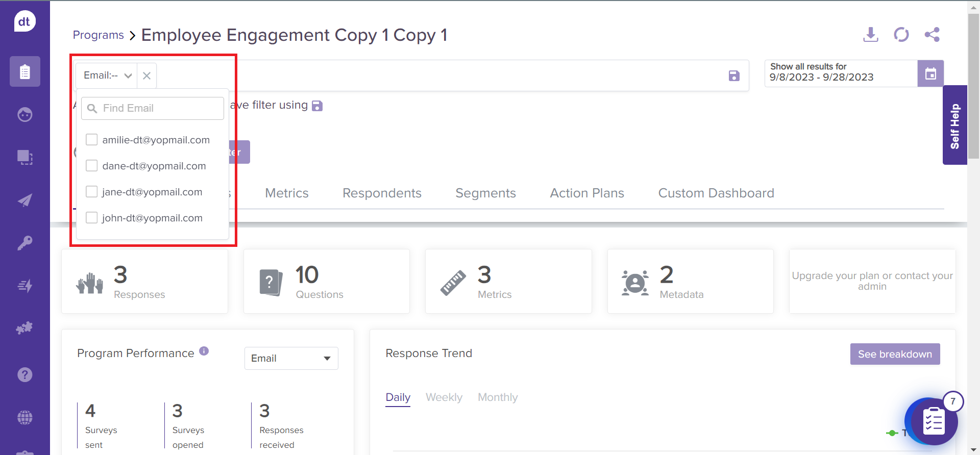
Task: Tick the john-dt@yopmail.com checkbox
Action: [x=92, y=218]
